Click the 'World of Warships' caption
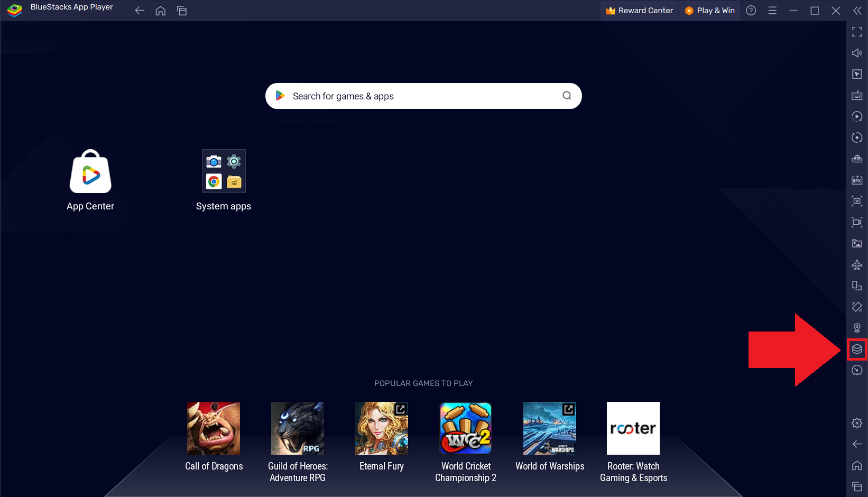Image resolution: width=868 pixels, height=497 pixels. click(x=550, y=466)
